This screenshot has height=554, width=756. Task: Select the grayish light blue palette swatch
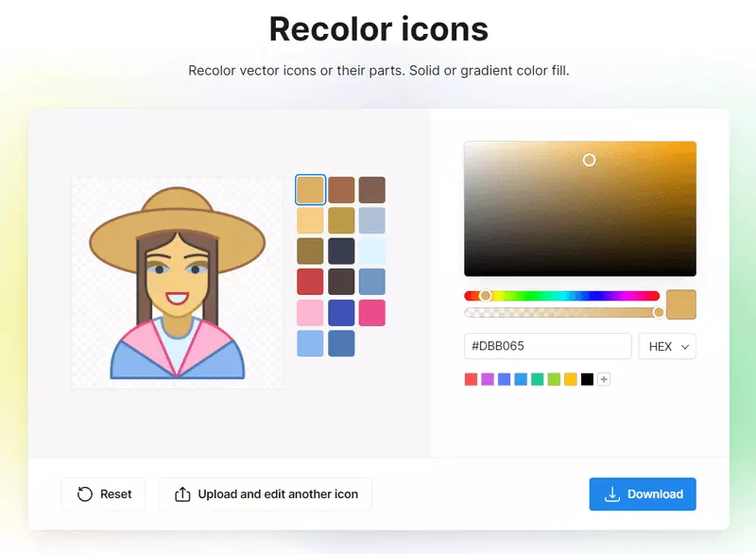[x=372, y=220]
